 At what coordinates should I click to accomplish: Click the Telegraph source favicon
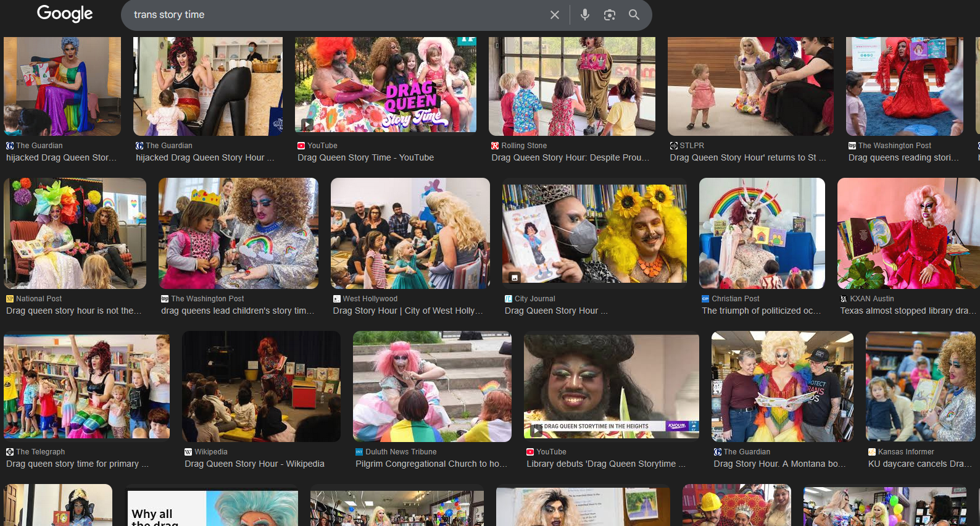tap(10, 452)
